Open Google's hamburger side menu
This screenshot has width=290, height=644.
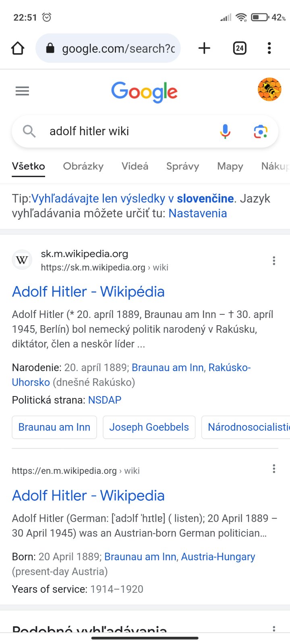[x=22, y=91]
